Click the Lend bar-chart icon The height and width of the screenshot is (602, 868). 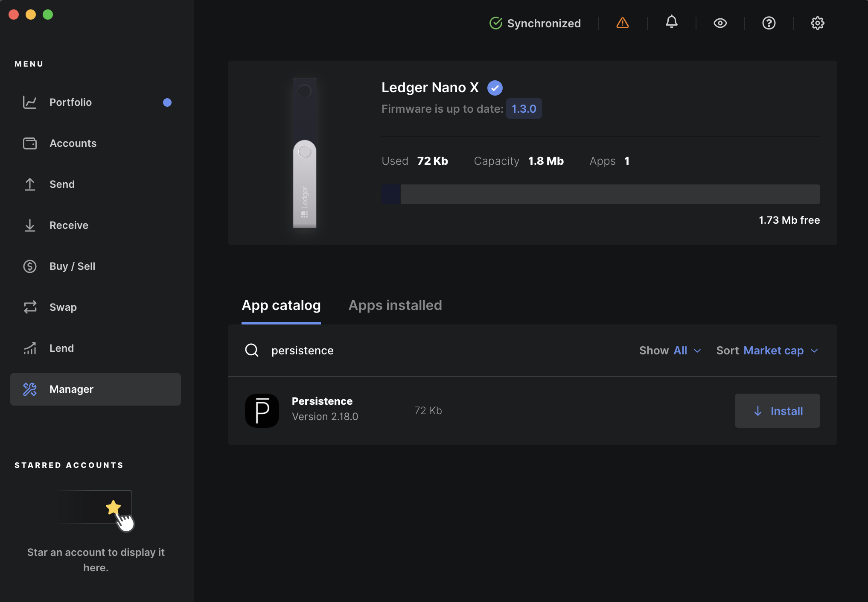30,348
